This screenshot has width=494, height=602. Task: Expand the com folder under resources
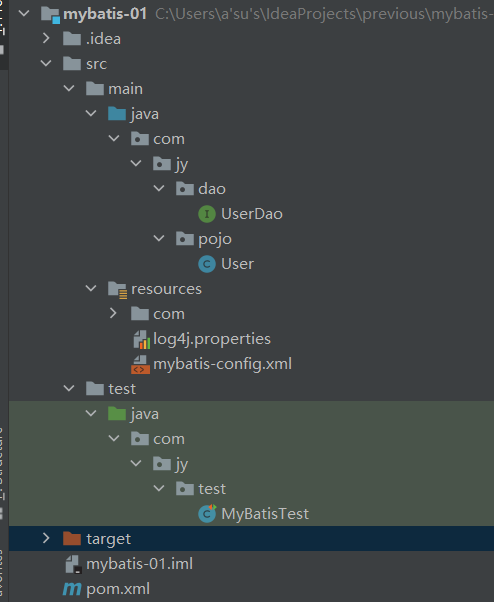113,313
